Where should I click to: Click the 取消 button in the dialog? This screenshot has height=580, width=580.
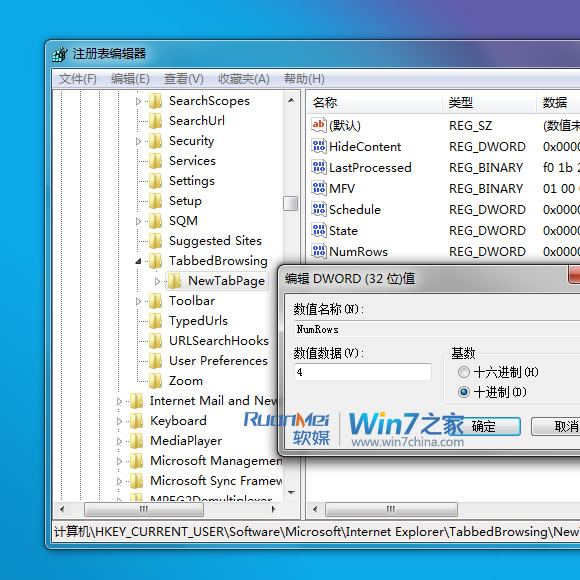click(556, 426)
